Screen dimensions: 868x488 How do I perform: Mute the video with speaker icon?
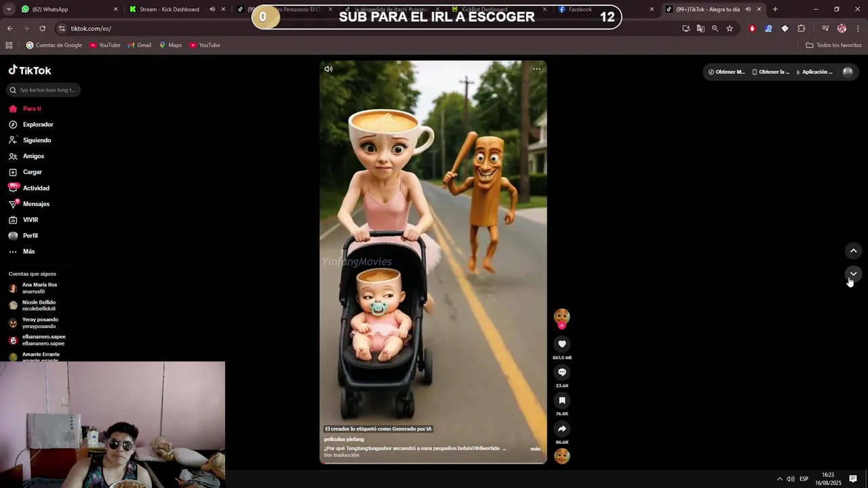pos(328,69)
